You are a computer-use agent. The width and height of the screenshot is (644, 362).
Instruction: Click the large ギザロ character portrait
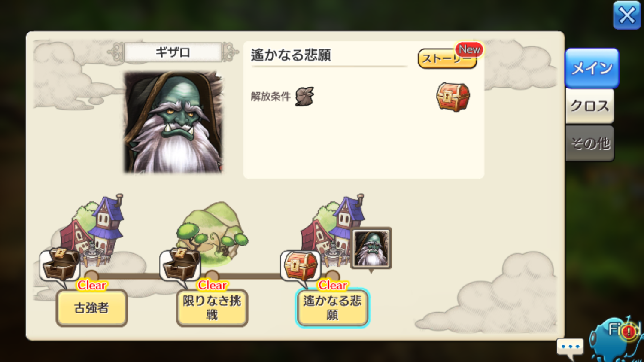pos(173,122)
